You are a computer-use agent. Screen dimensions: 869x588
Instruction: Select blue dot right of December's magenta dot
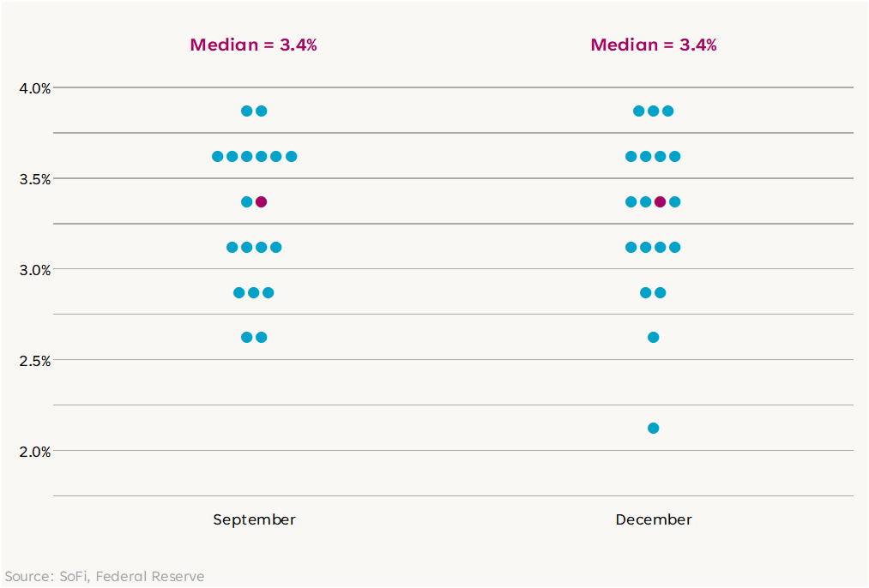tap(674, 202)
